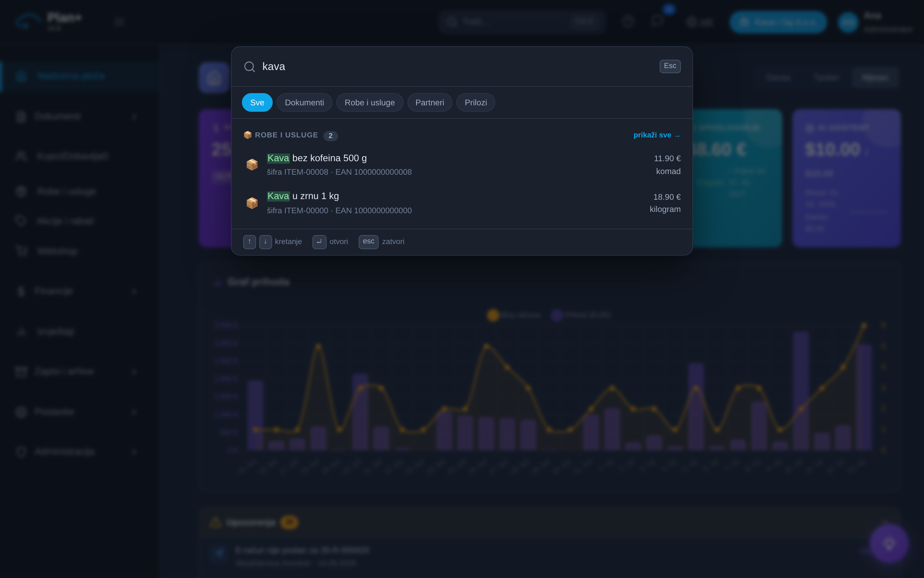Click the magnifier icon in the search dialog
Viewport: 924px width, 578px height.
click(249, 66)
